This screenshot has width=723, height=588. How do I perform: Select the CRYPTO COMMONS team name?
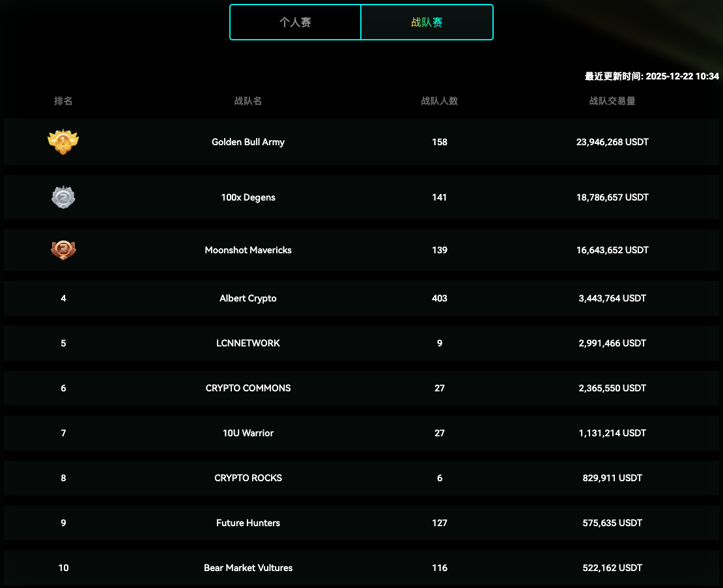(248, 388)
